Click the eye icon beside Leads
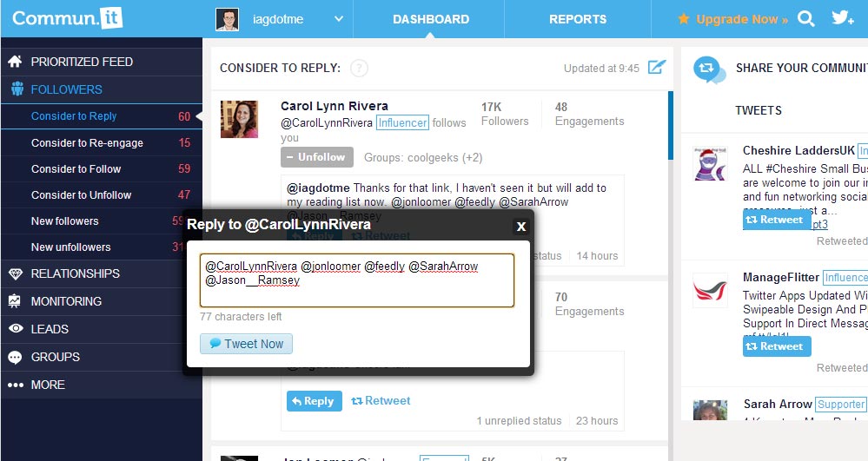 (16, 329)
